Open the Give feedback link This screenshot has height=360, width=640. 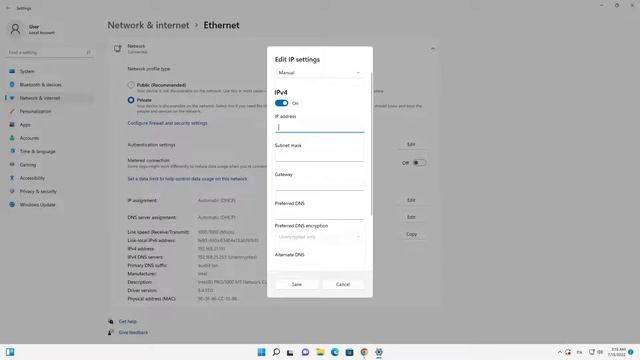click(133, 332)
